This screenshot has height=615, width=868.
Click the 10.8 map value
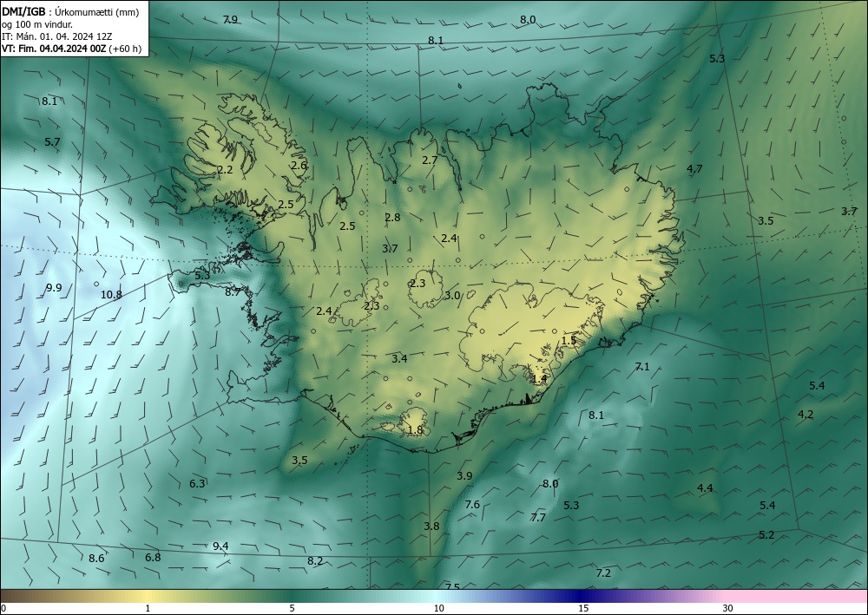(x=111, y=295)
